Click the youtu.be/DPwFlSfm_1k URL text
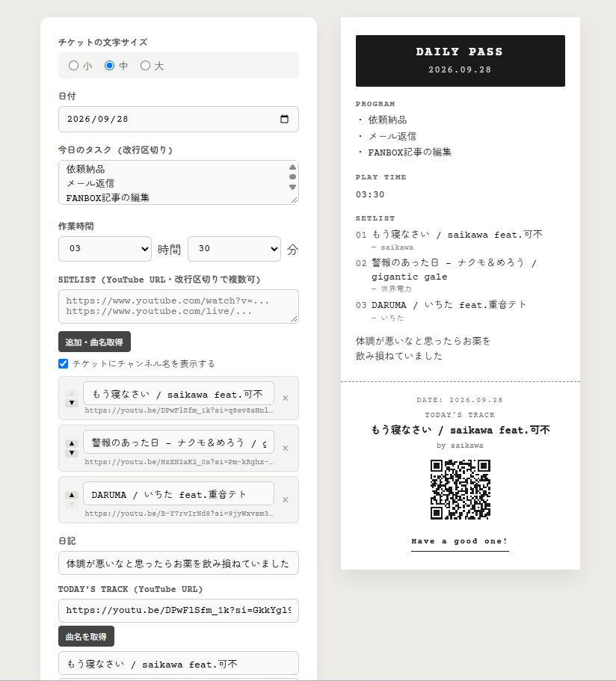 tap(179, 410)
